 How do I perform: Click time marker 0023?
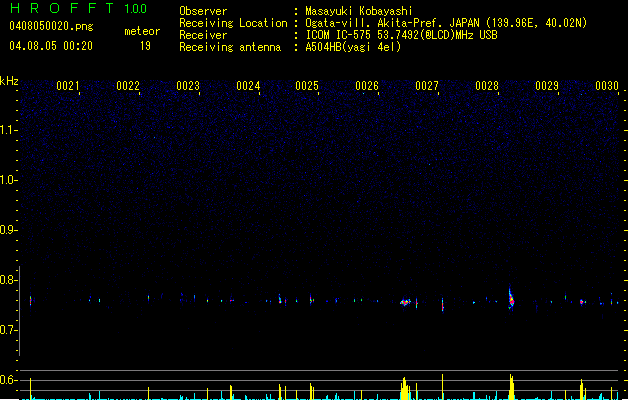pos(188,85)
